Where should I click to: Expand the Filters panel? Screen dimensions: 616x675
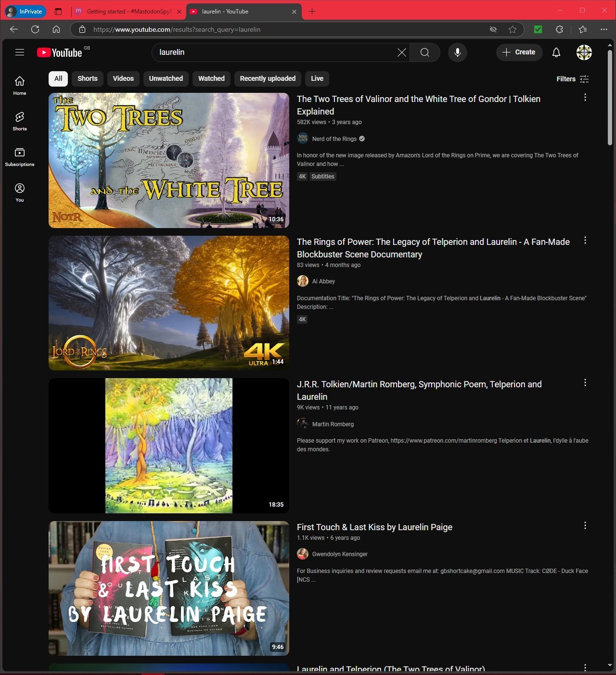573,79
